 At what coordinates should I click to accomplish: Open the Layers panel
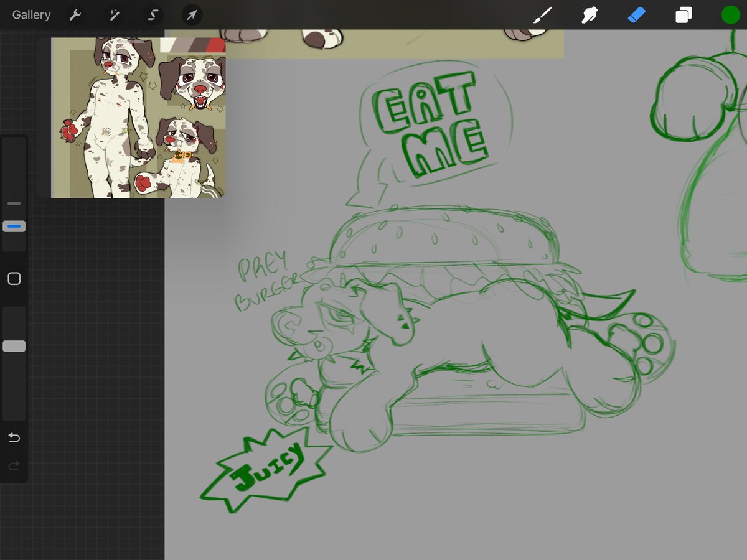click(x=684, y=15)
